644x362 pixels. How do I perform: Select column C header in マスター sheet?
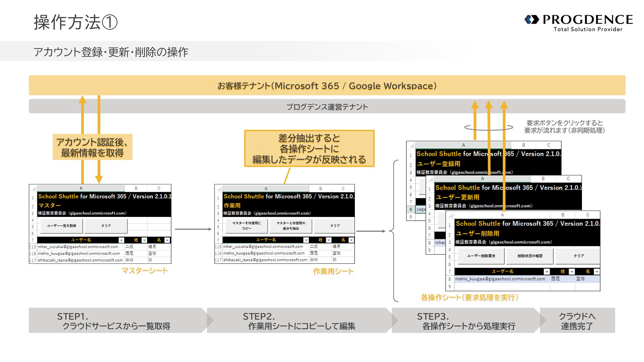click(159, 188)
